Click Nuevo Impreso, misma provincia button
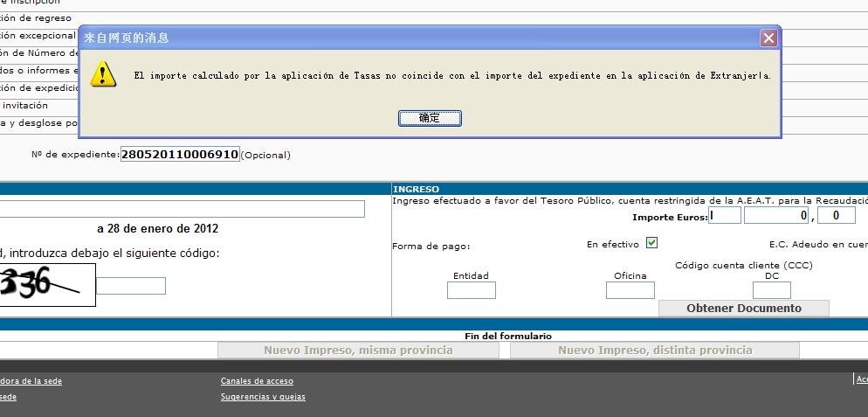Screen dimensions: 868x417 click(358, 351)
